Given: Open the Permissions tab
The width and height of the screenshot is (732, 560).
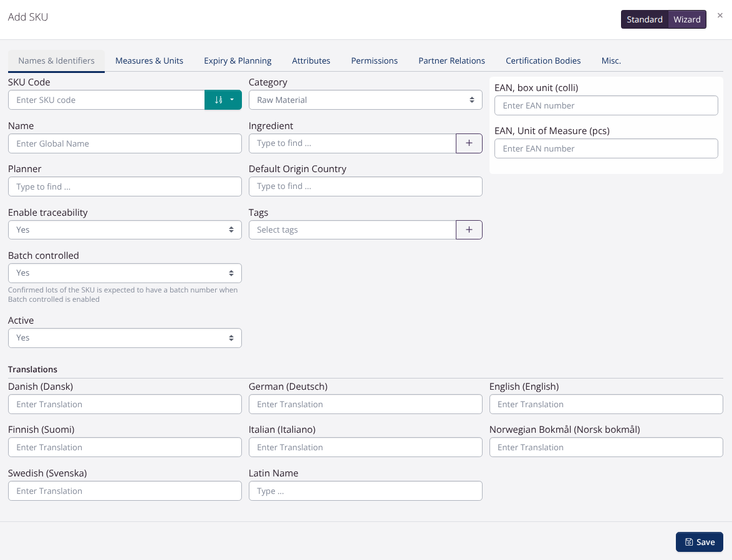Looking at the screenshot, I should tap(374, 60).
